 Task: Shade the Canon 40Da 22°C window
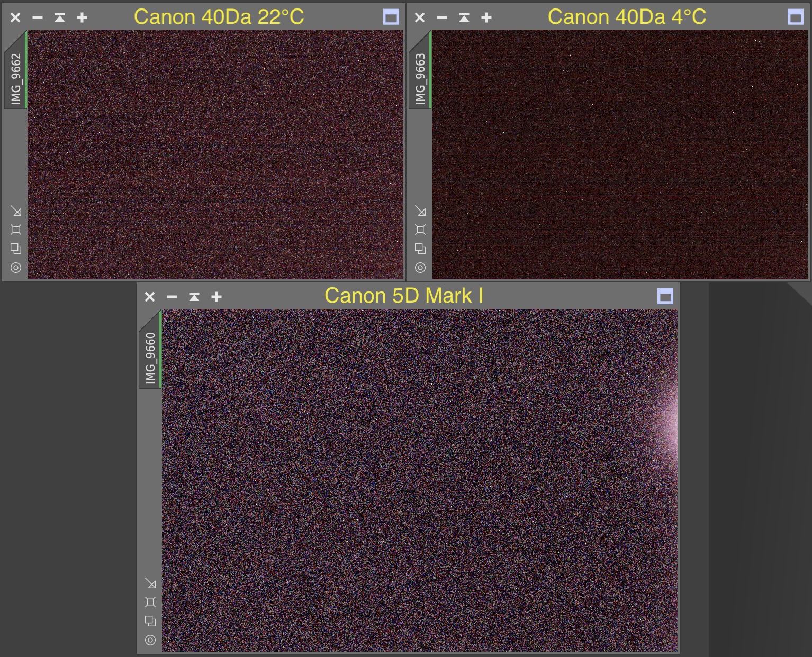[x=60, y=18]
